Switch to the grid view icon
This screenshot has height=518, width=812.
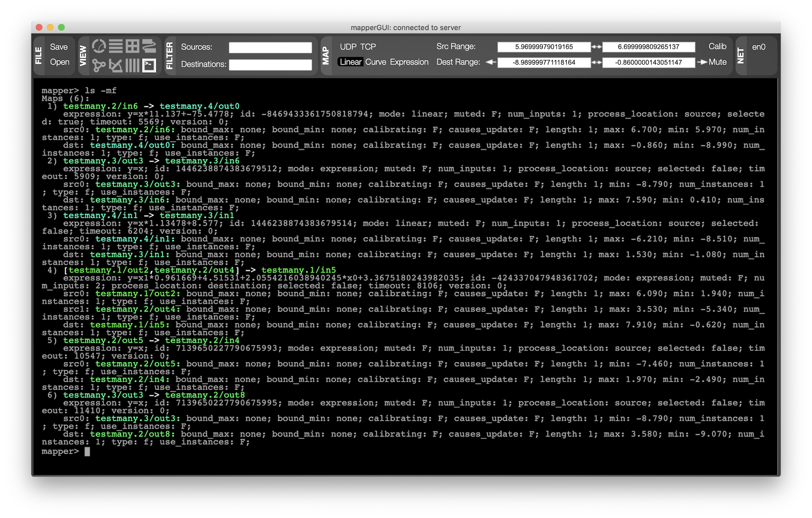[x=132, y=46]
